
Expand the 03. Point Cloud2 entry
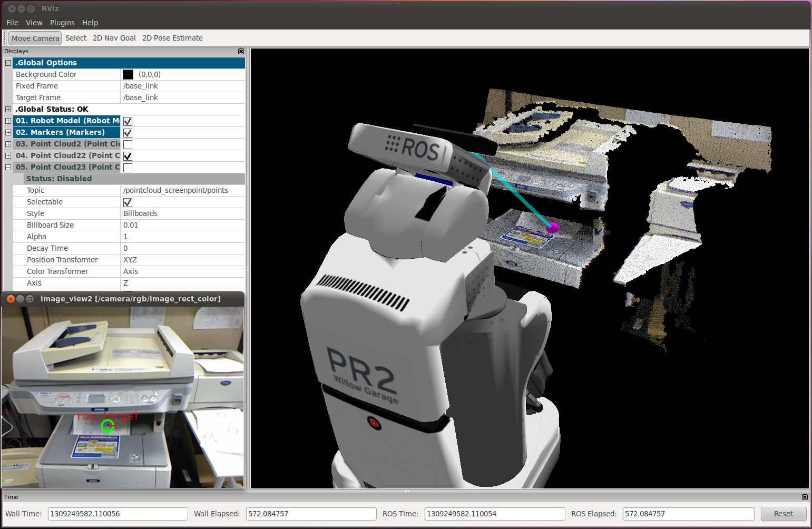pos(8,144)
